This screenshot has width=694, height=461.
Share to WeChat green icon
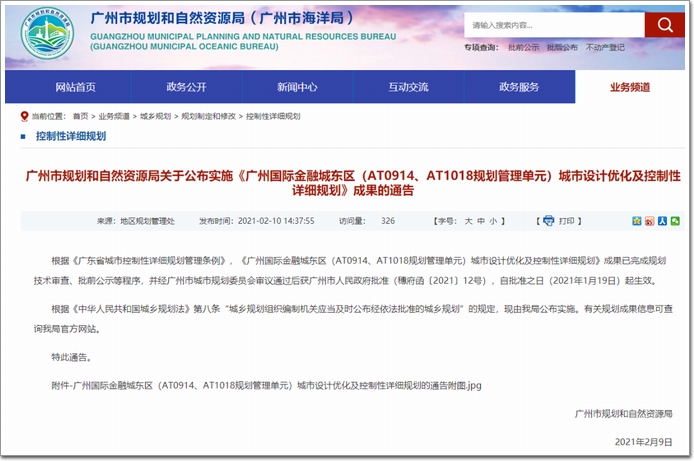coord(675,221)
